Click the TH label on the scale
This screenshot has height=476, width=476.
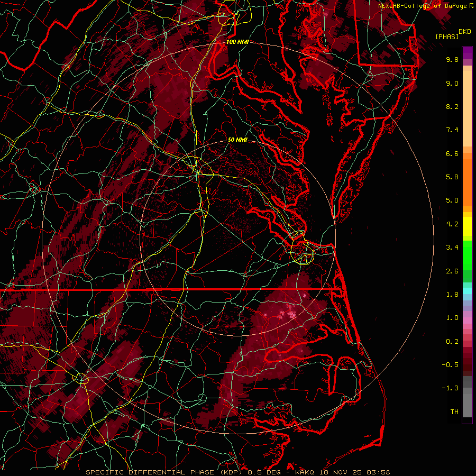(454, 412)
